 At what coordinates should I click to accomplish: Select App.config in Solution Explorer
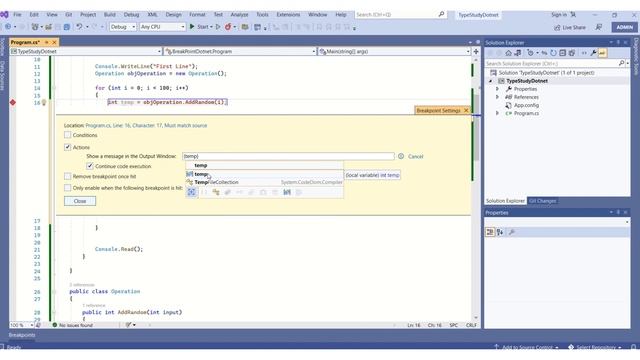(526, 105)
